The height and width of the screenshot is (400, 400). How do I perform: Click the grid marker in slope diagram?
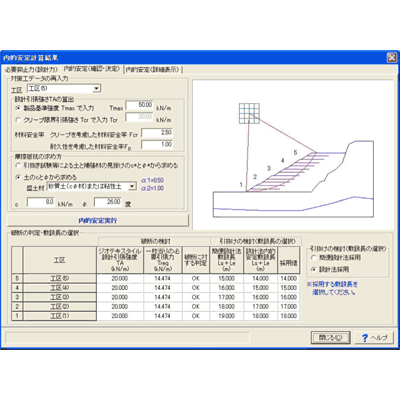(249, 113)
